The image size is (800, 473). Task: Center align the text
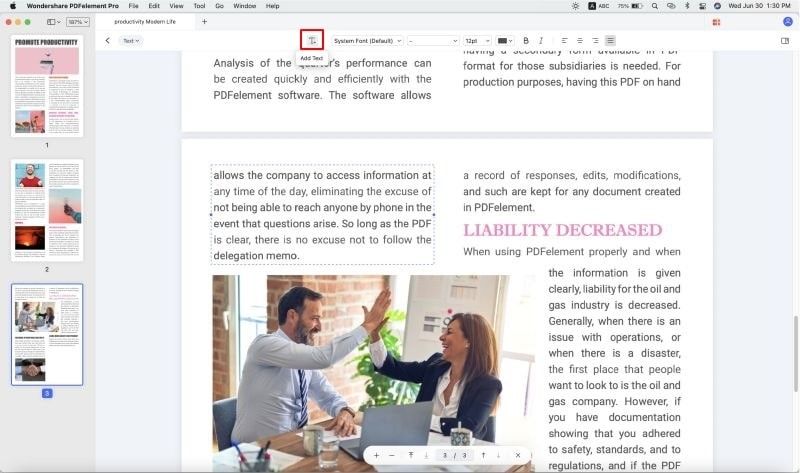[580, 40]
